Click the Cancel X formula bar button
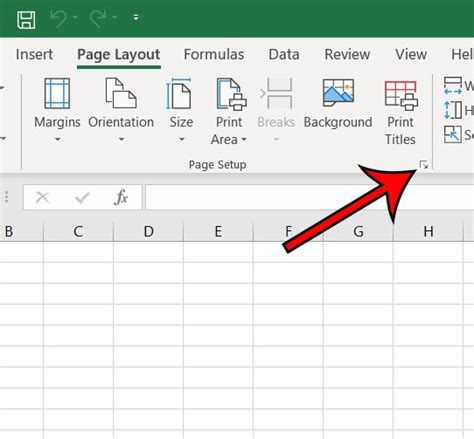 point(42,198)
